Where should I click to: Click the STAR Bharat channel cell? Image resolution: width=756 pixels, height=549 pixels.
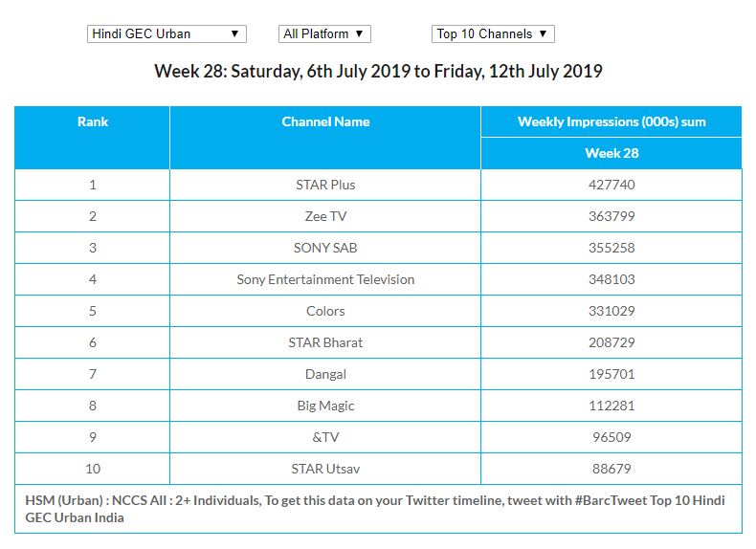325,342
